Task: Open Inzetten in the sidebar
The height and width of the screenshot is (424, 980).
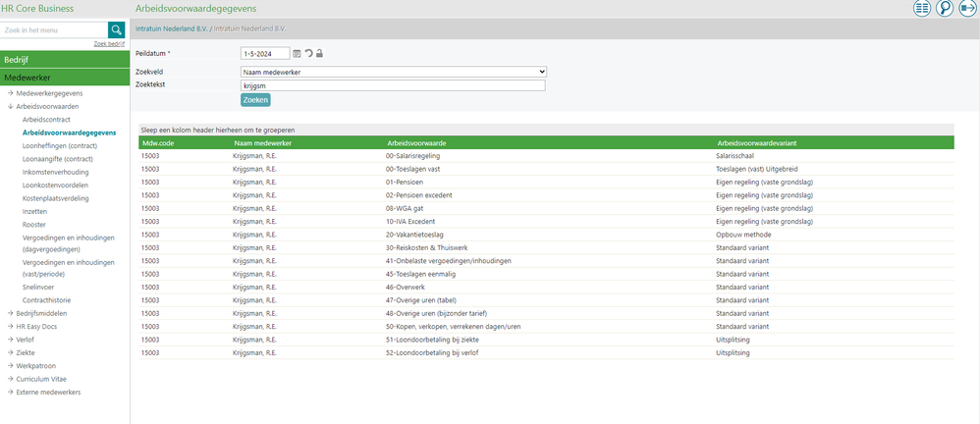Action: click(x=34, y=212)
